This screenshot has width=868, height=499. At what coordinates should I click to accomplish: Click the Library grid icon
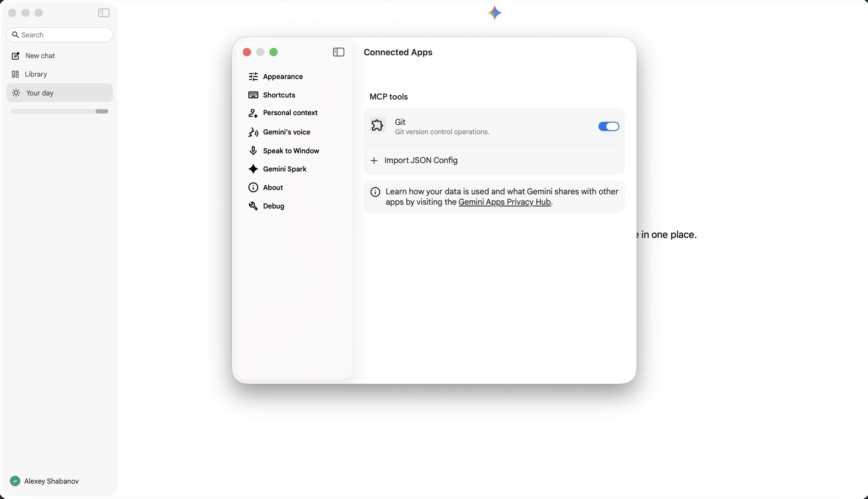click(15, 74)
